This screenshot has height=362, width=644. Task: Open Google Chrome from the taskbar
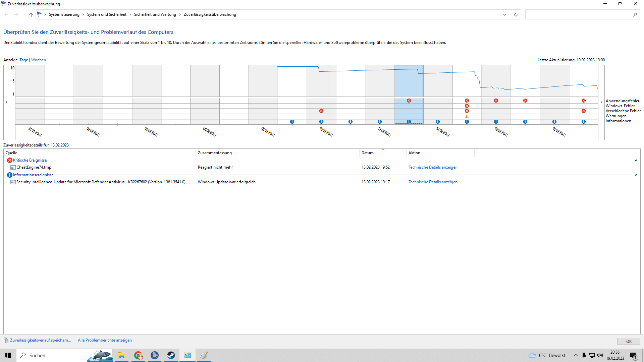click(x=138, y=355)
